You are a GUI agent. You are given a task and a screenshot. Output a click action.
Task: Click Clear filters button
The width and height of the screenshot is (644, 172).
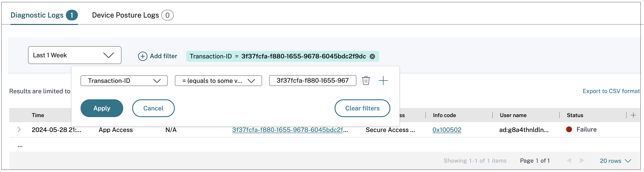(362, 108)
